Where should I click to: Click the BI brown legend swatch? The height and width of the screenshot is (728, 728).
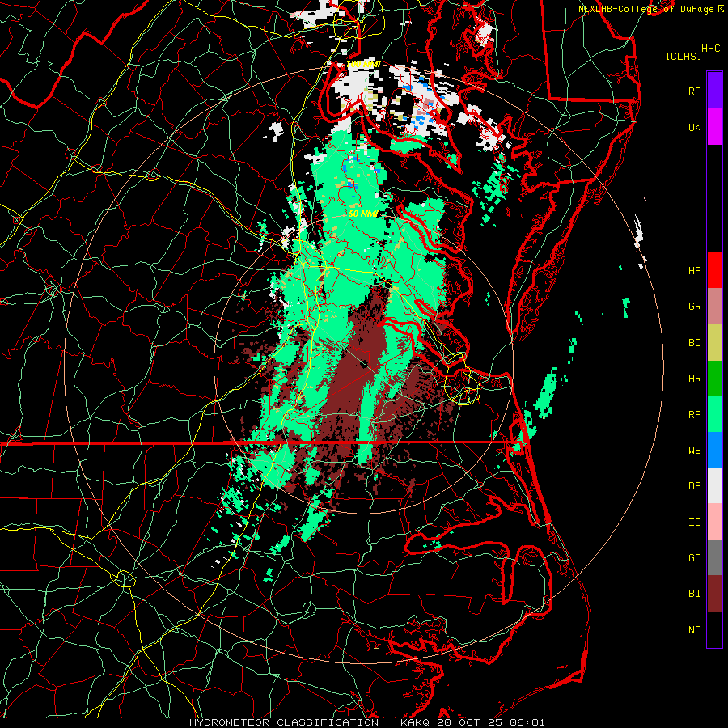pyautogui.click(x=714, y=594)
